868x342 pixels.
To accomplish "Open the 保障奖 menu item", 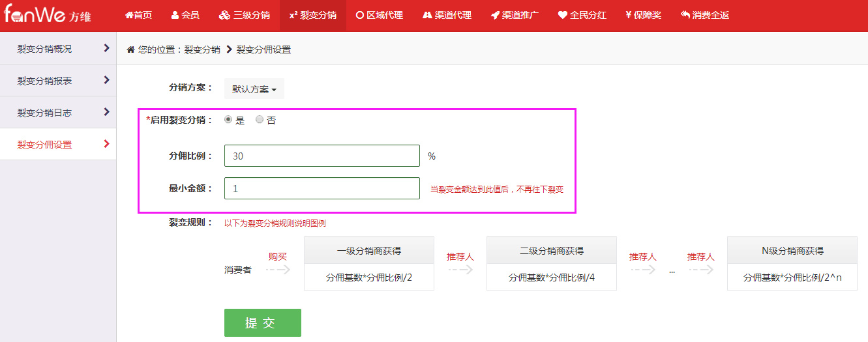I will [x=643, y=15].
